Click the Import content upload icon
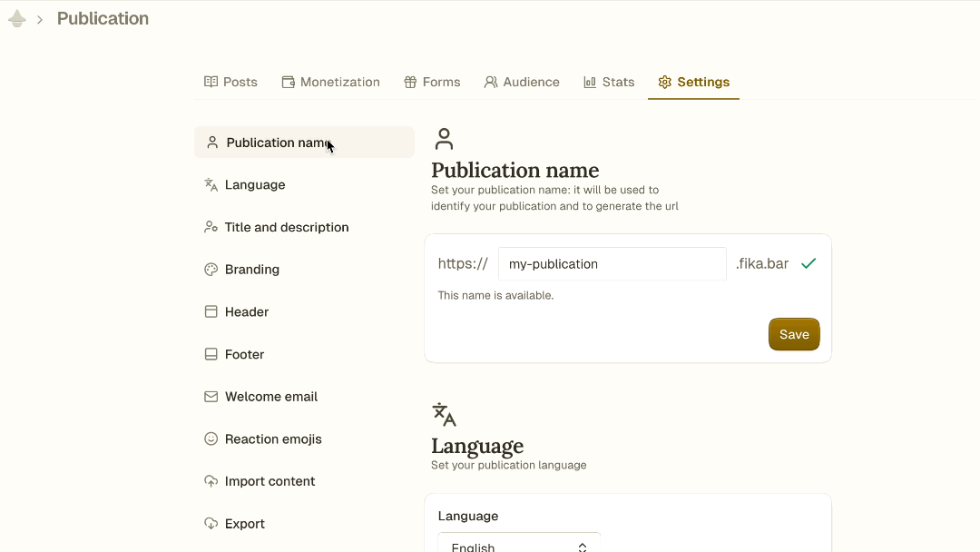This screenshot has width=980, height=552. 211,481
